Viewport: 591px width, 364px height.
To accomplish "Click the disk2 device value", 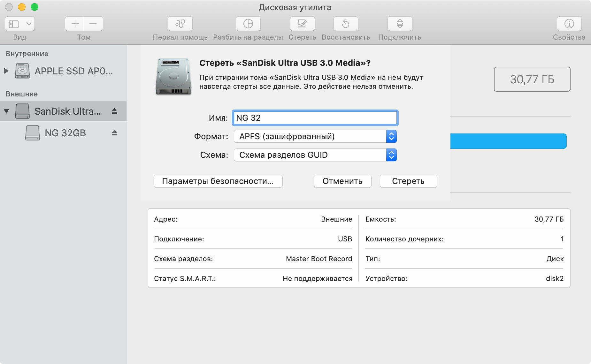I will 555,278.
